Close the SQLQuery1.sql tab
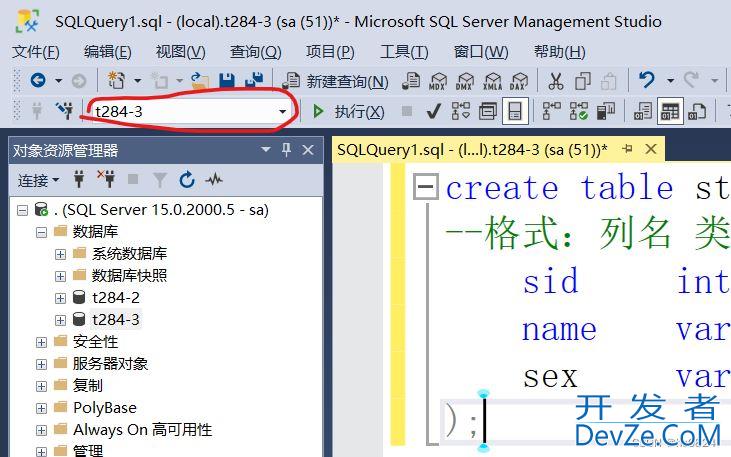This screenshot has height=457, width=731. pyautogui.click(x=651, y=149)
